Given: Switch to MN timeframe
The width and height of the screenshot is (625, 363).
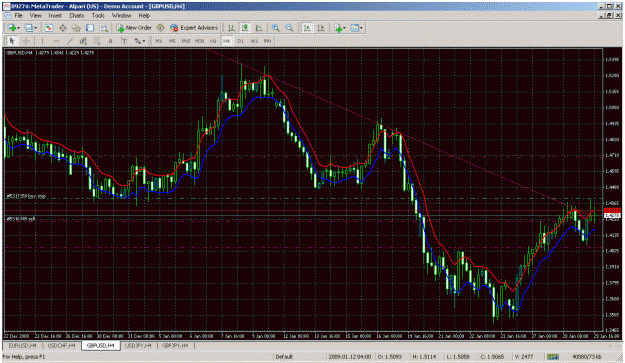Looking at the screenshot, I should (x=267, y=41).
